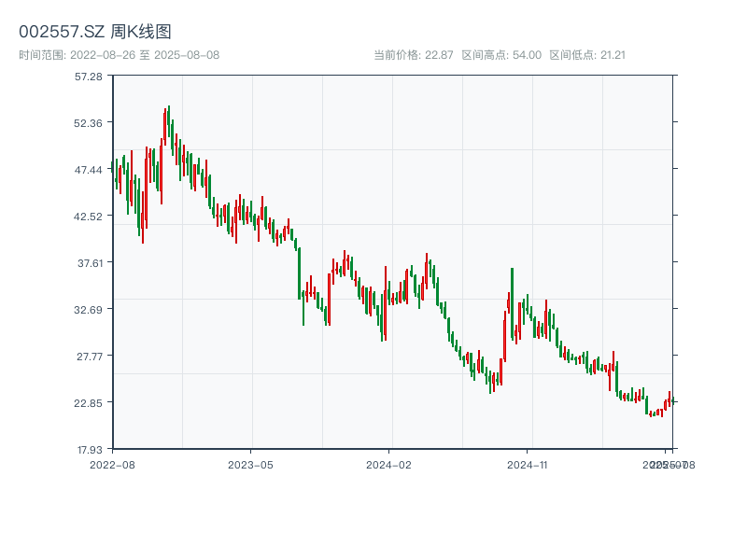The height and width of the screenshot is (560, 747).
Task: Click the last candlestick at the chart's right edge
Action: pyautogui.click(x=672, y=401)
